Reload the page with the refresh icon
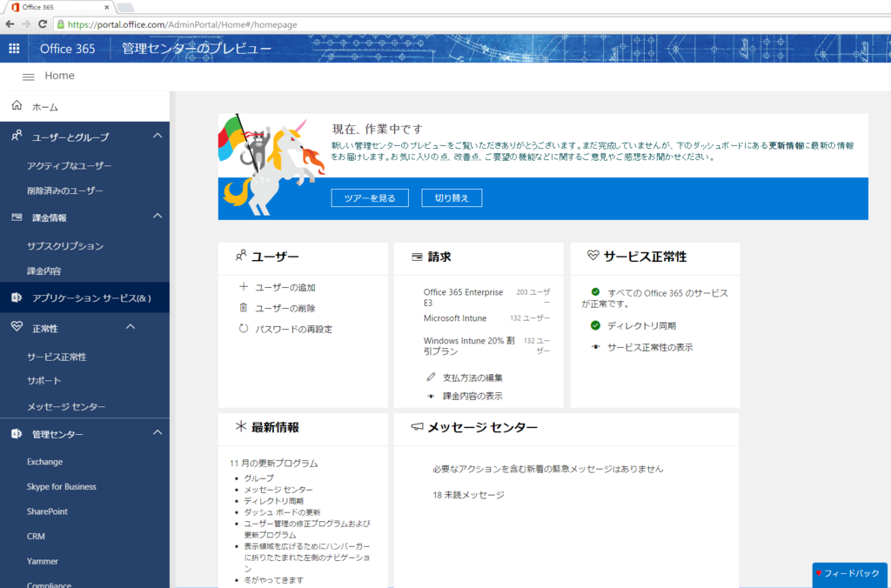Screen dimensions: 891x588 [x=42, y=23]
